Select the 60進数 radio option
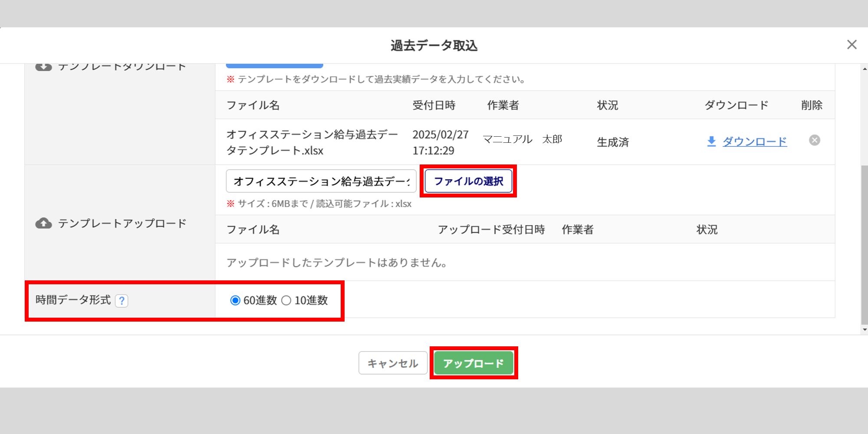Viewport: 868px width, 434px height. pyautogui.click(x=235, y=300)
